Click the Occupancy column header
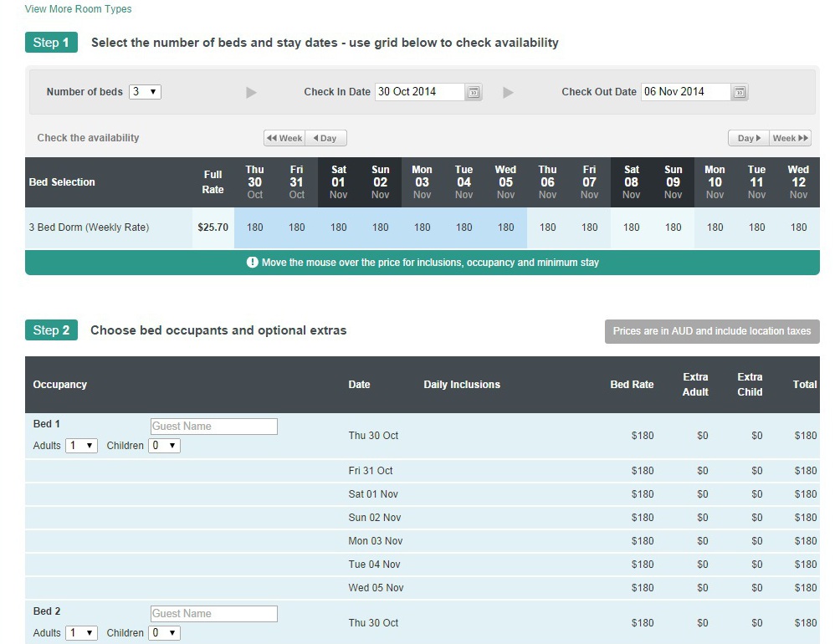The height and width of the screenshot is (644, 840). click(60, 385)
